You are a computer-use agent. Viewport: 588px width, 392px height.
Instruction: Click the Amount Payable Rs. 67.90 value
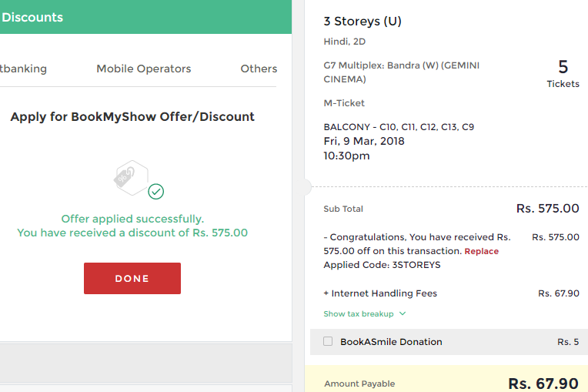tap(543, 384)
